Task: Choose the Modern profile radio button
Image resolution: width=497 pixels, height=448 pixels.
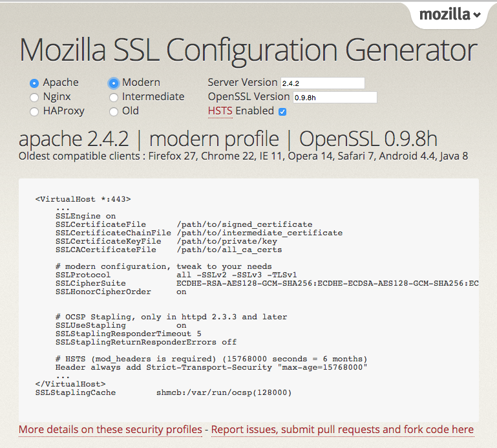Action: coord(114,83)
